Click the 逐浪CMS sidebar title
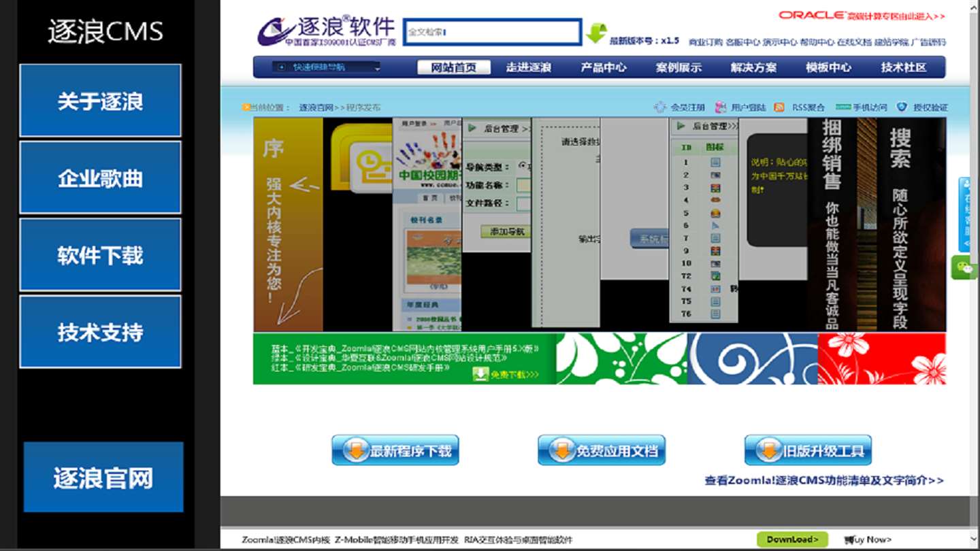980x551 pixels. click(x=105, y=32)
